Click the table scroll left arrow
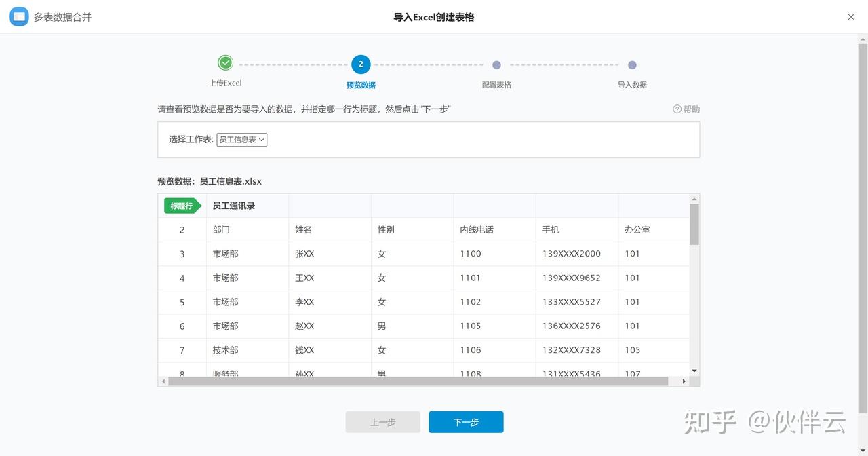The height and width of the screenshot is (456, 868). point(163,381)
